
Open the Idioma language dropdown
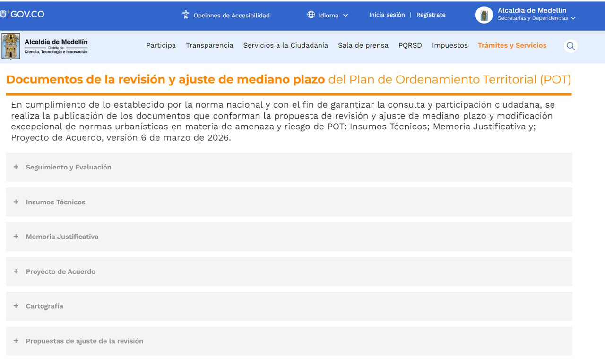328,15
